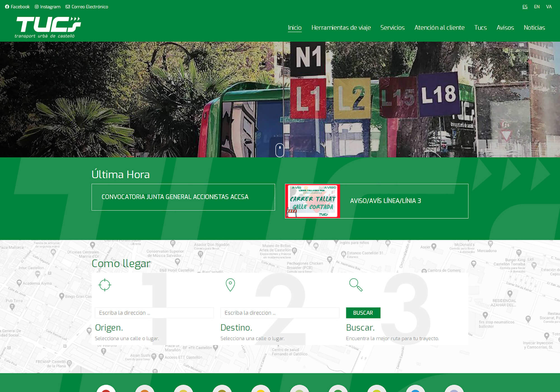
Task: Select ES language option
Action: [x=525, y=7]
